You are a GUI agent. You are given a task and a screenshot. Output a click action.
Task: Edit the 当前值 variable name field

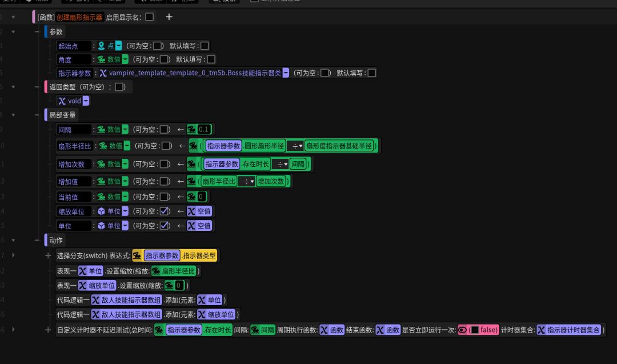tap(74, 197)
